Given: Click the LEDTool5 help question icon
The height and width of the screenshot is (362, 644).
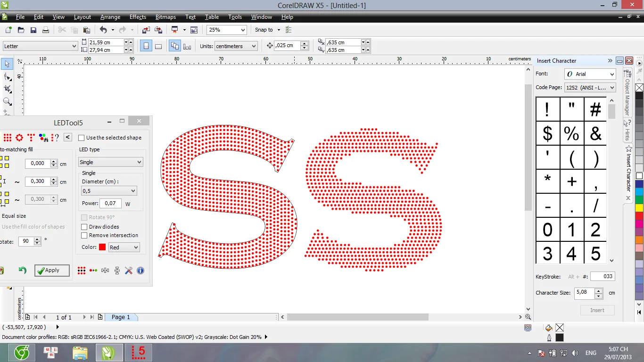Looking at the screenshot, I should pyautogui.click(x=55, y=137).
